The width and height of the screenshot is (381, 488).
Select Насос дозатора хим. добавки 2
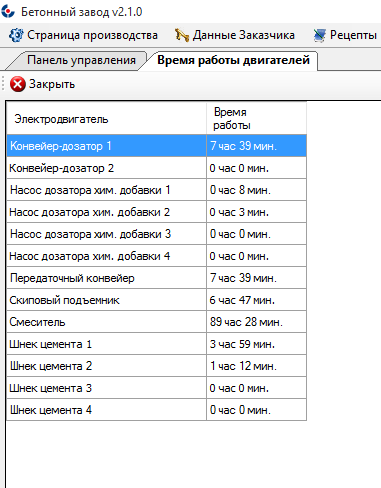[156, 212]
